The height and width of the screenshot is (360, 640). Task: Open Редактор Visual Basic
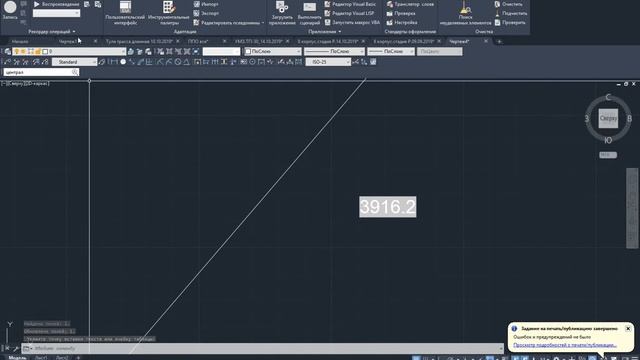coord(350,4)
